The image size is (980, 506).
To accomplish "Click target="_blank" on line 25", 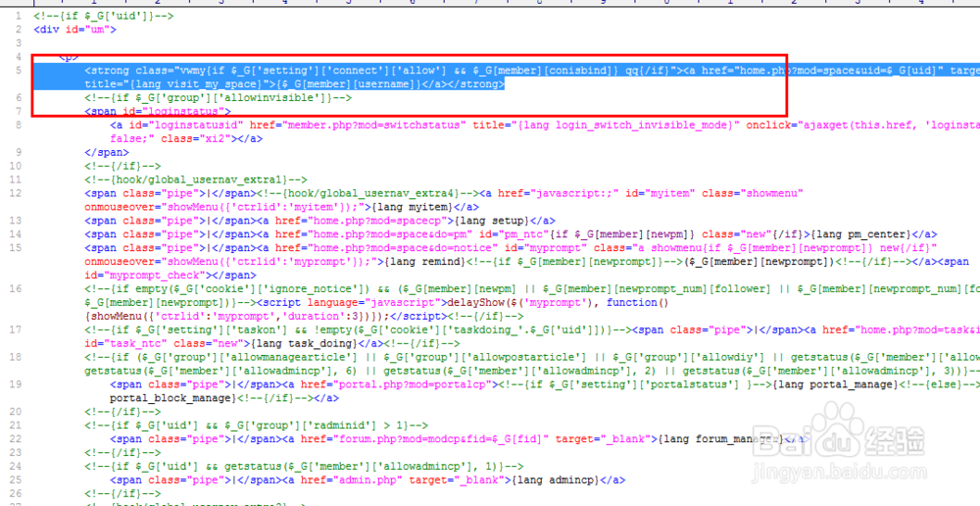I will (x=454, y=481).
